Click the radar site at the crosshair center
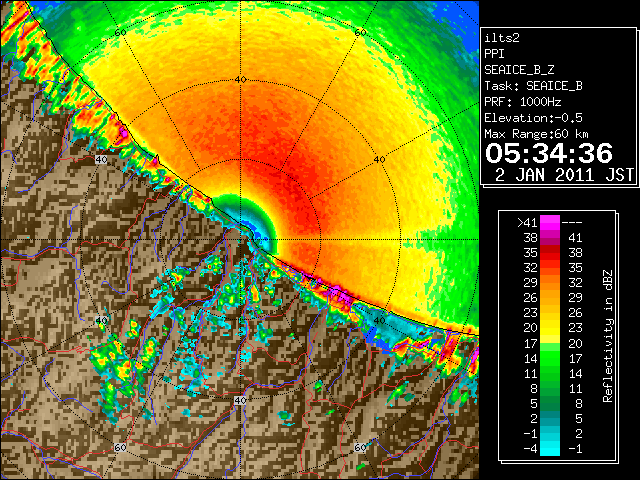Viewport: 640px width, 480px height. coord(240,240)
